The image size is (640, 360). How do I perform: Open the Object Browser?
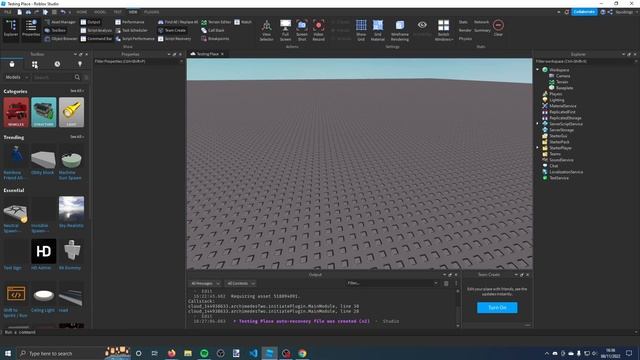click(61, 39)
